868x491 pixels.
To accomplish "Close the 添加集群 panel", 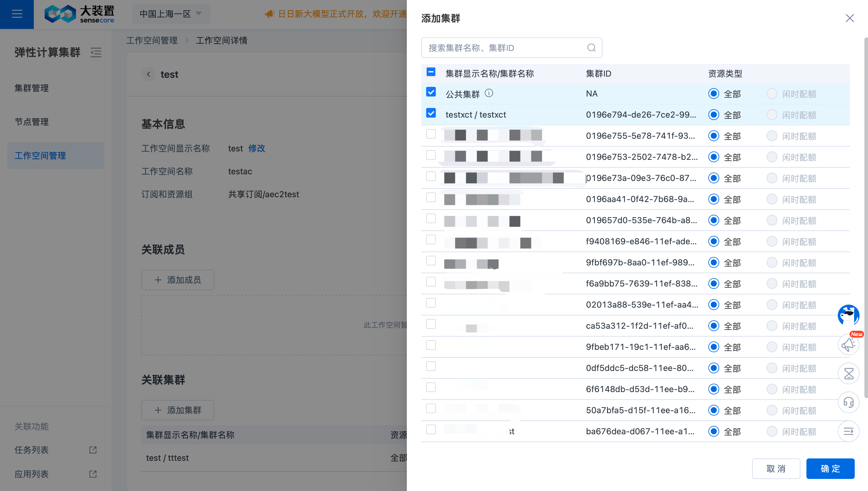I will 850,18.
